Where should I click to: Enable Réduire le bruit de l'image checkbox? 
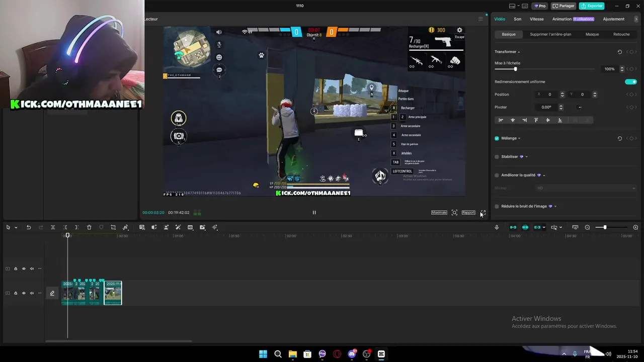tap(497, 206)
